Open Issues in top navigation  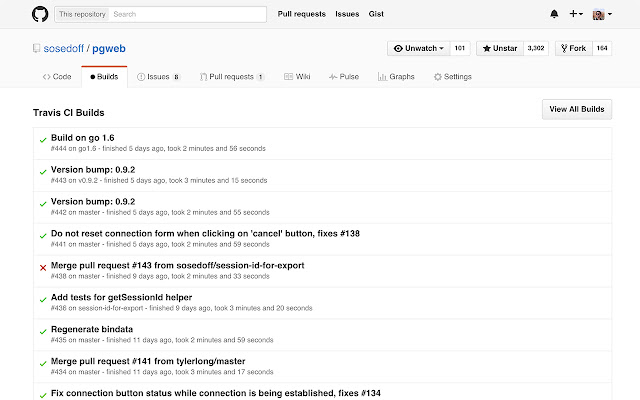pyautogui.click(x=347, y=14)
